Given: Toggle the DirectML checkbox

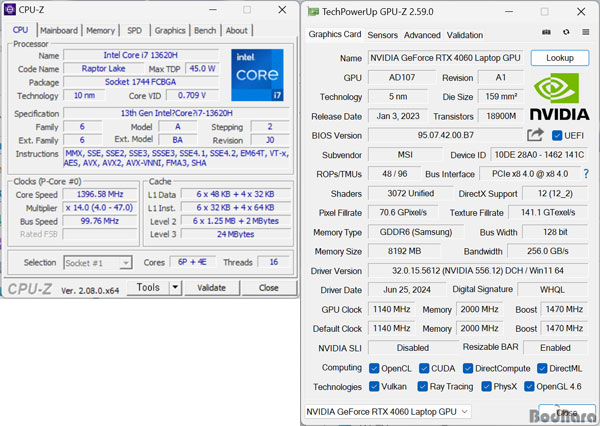Looking at the screenshot, I should click(x=542, y=368).
